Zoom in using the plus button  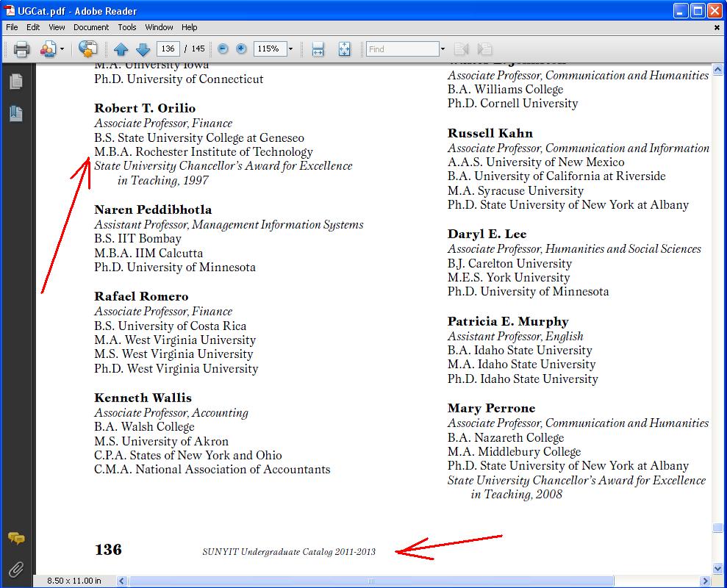[241, 49]
